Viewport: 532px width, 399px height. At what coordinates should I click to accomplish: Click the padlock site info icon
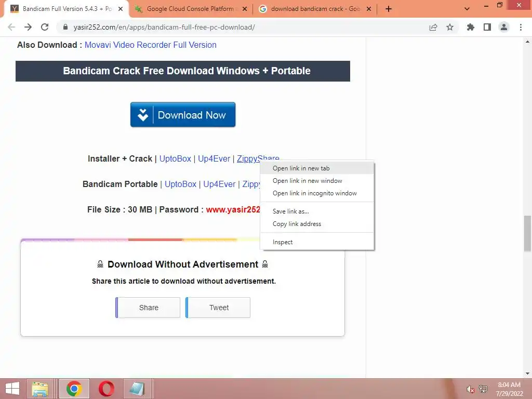(65, 27)
